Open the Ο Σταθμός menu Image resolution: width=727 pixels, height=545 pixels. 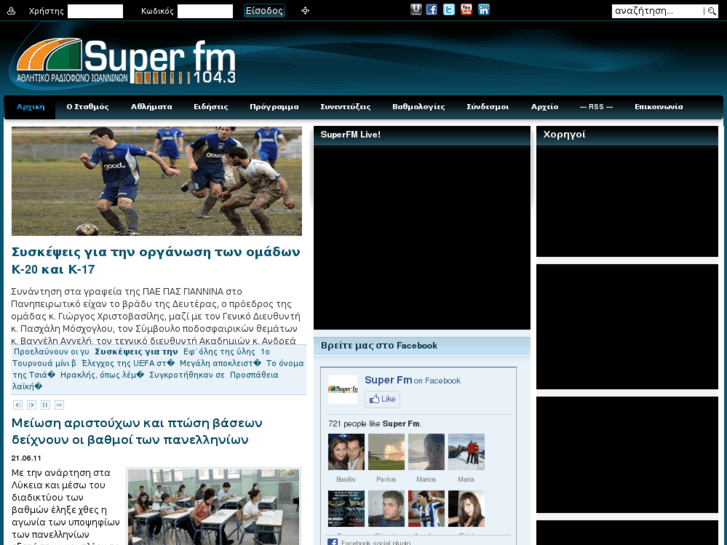click(x=88, y=107)
